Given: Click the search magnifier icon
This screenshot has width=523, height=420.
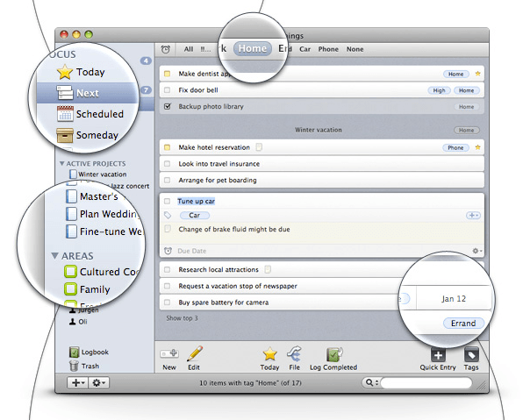Looking at the screenshot, I should click(369, 382).
